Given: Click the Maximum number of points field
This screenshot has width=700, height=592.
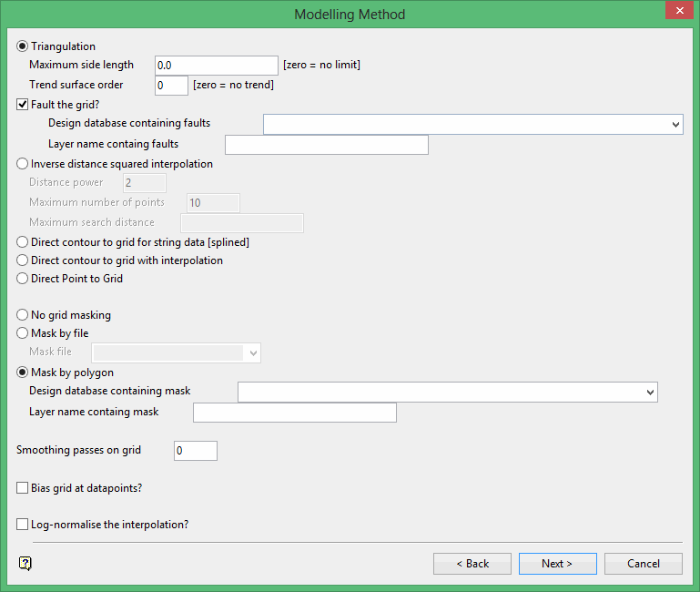Looking at the screenshot, I should click(x=213, y=203).
